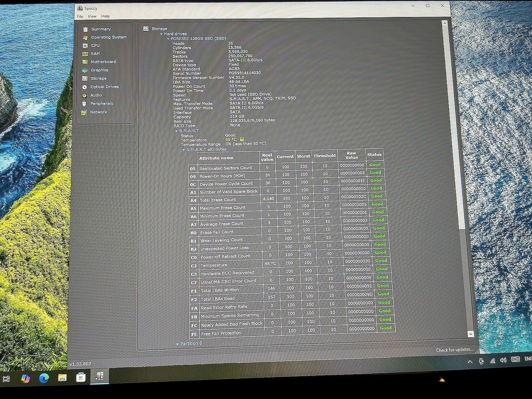
Task: Launch Copilot from the taskbar
Action: (x=25, y=378)
